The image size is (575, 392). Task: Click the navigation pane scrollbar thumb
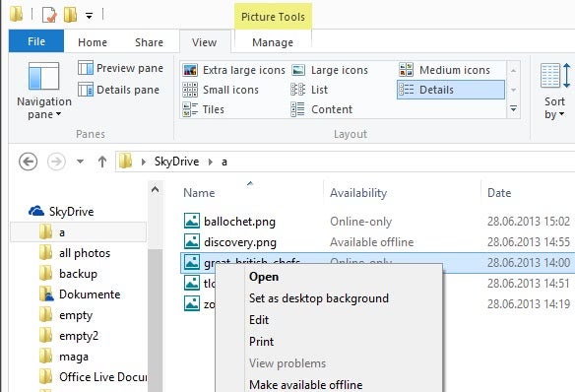click(156, 319)
